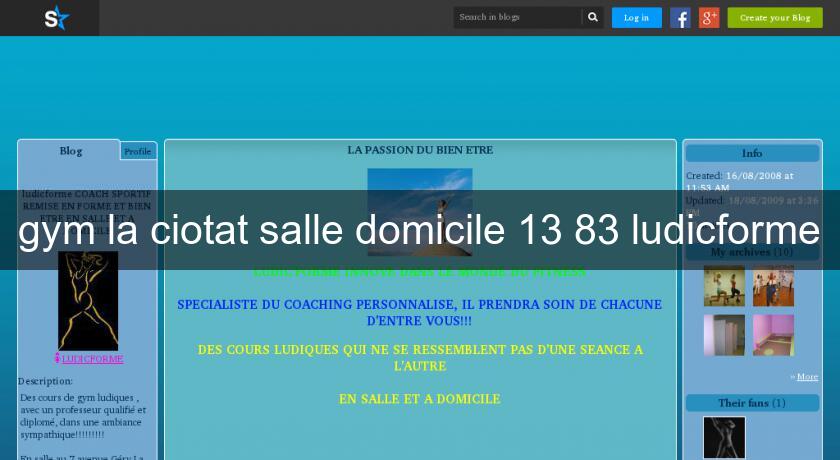Click the LA PASSION DU BIEN ETRE title
The image size is (840, 460).
coord(420,150)
